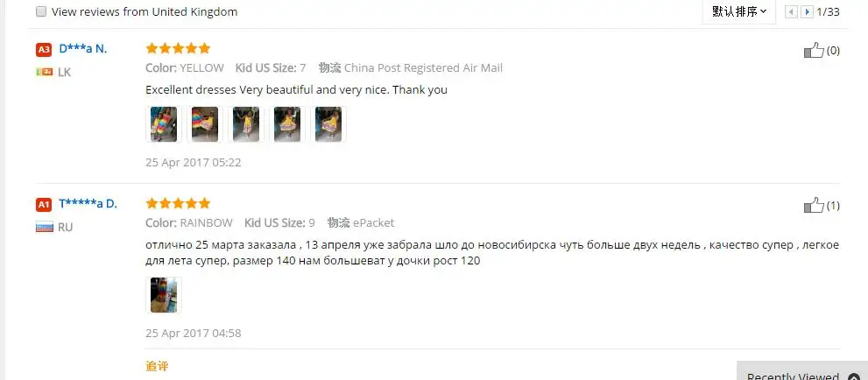This screenshot has height=380, width=868.
Task: Open fifth photo in D***a N. review
Action: pos(328,124)
